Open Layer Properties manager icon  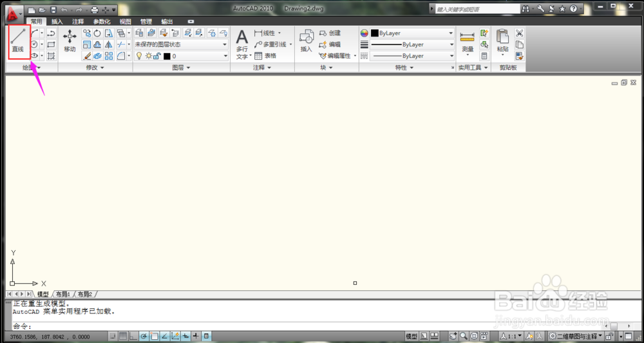pyautogui.click(x=139, y=33)
